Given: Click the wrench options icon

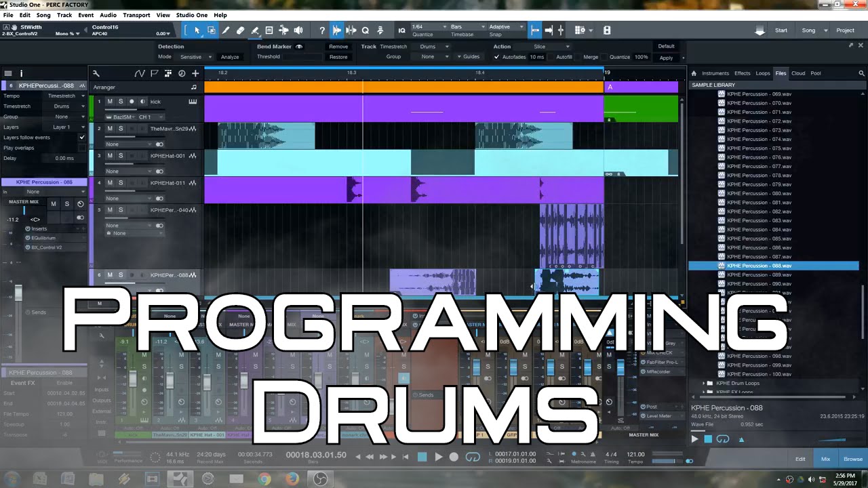Looking at the screenshot, I should pyautogui.click(x=96, y=73).
